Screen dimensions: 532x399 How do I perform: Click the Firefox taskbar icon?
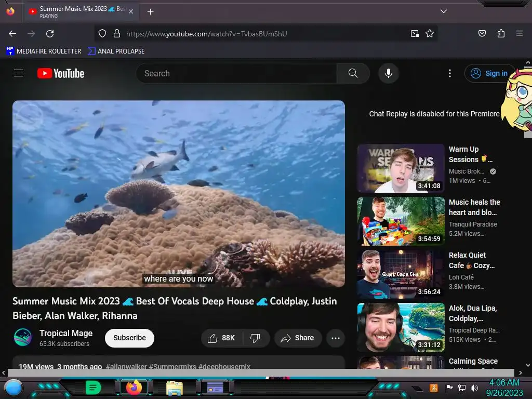[x=134, y=388]
